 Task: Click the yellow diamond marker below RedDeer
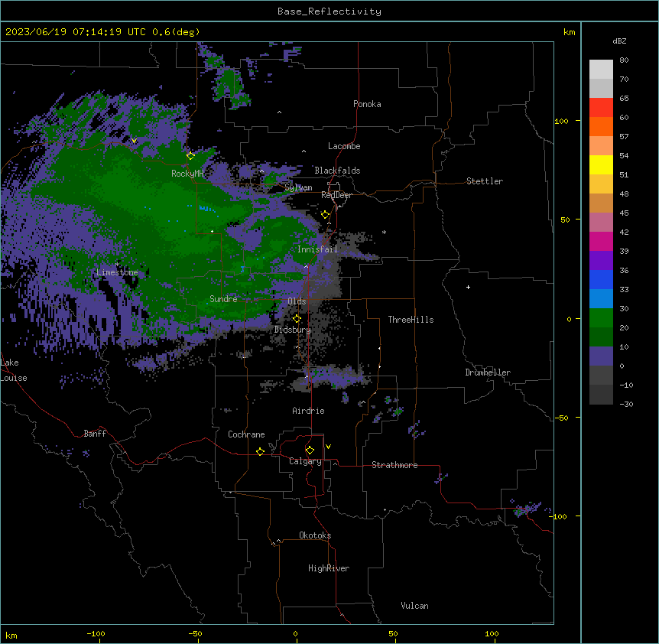[325, 215]
